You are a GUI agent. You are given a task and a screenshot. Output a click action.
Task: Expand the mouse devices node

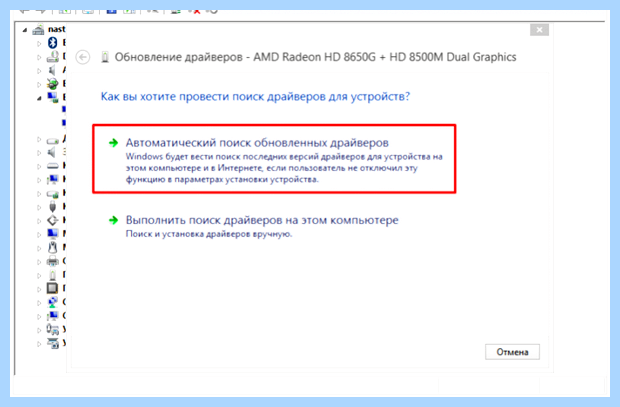[x=39, y=248]
